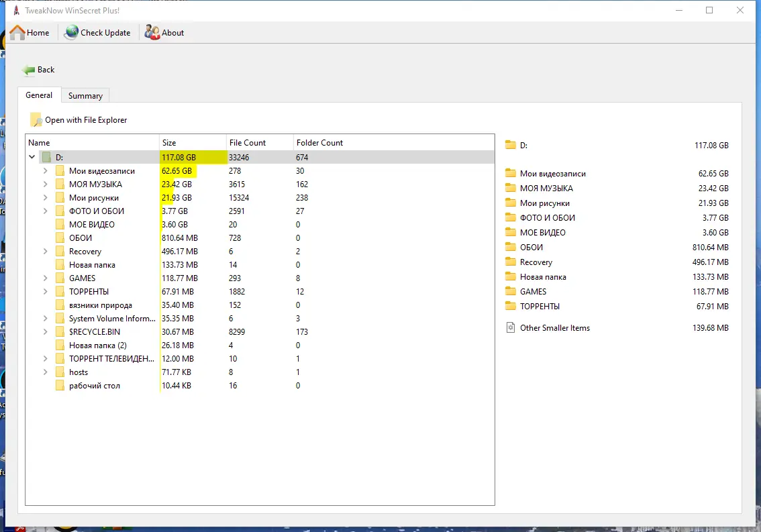The width and height of the screenshot is (761, 532).
Task: Click ТОРРЕНТЫ label in right summary
Action: (x=540, y=307)
